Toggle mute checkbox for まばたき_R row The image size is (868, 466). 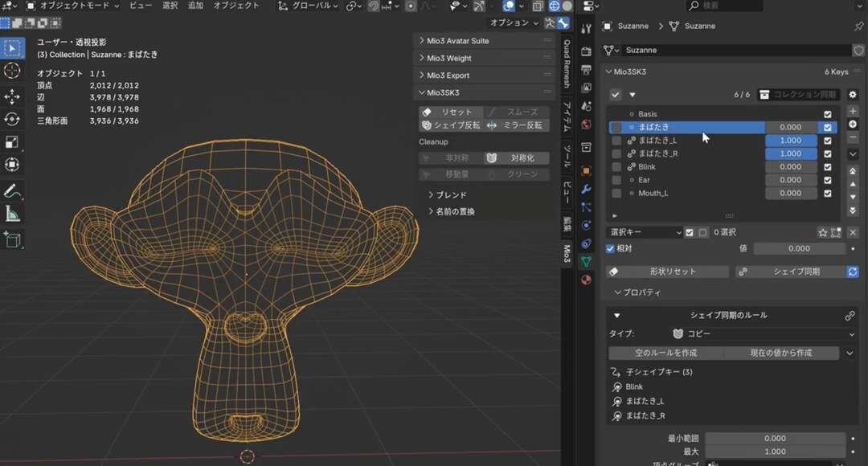[x=828, y=153]
